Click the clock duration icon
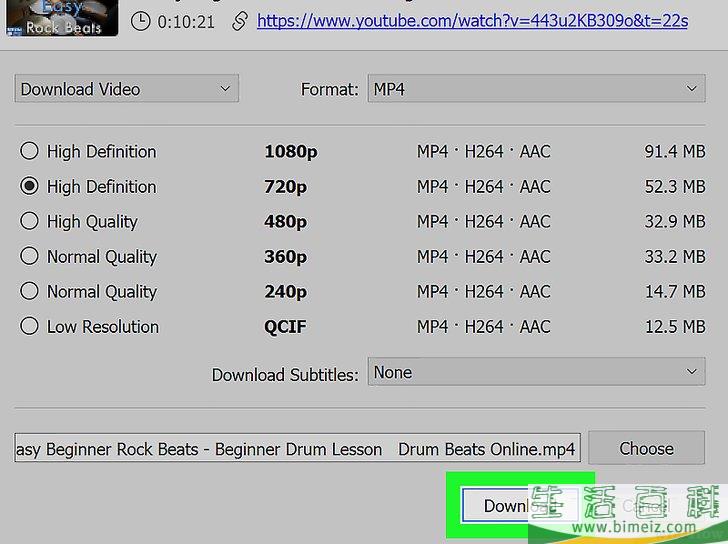728x544 pixels. (141, 20)
